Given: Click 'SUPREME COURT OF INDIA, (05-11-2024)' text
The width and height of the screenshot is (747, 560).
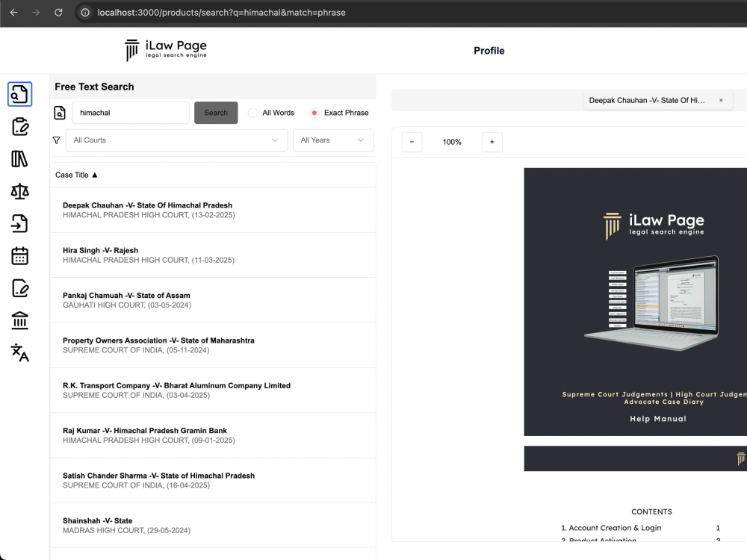Looking at the screenshot, I should pos(136,350).
